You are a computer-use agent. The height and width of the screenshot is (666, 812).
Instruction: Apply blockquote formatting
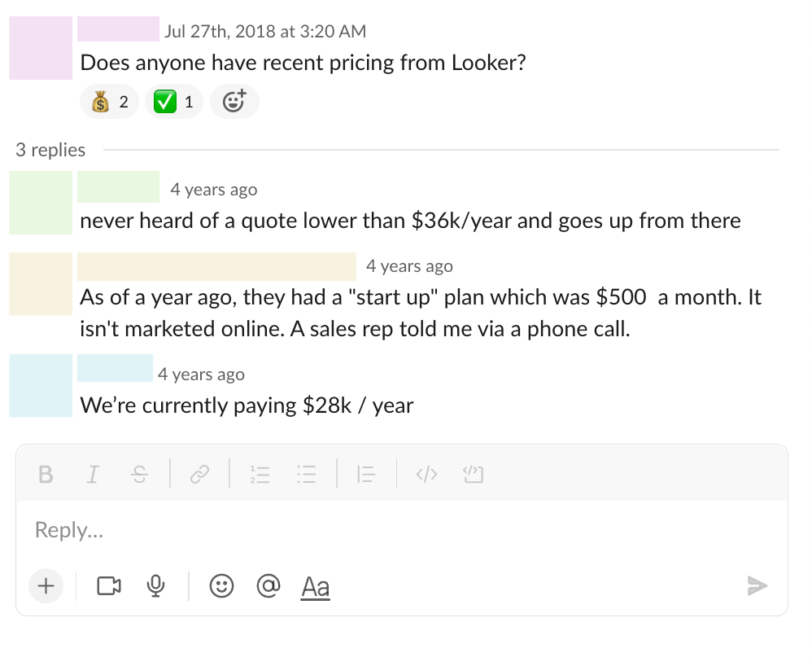click(x=366, y=474)
